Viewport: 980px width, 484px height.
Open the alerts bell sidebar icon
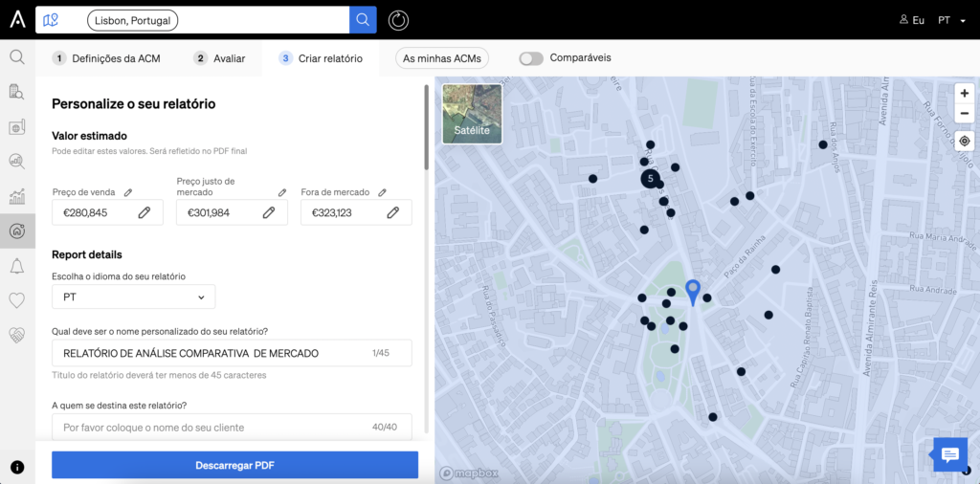coord(17,266)
